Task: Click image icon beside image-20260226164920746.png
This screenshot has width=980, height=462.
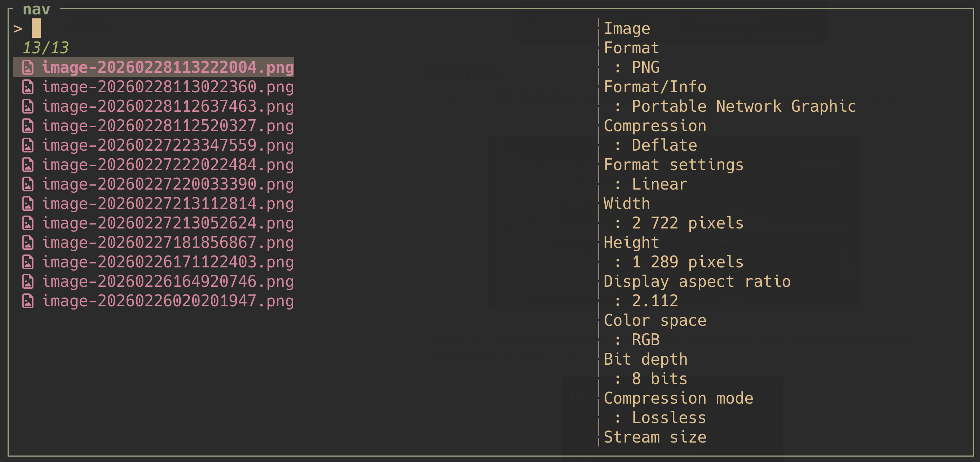Action: point(28,281)
